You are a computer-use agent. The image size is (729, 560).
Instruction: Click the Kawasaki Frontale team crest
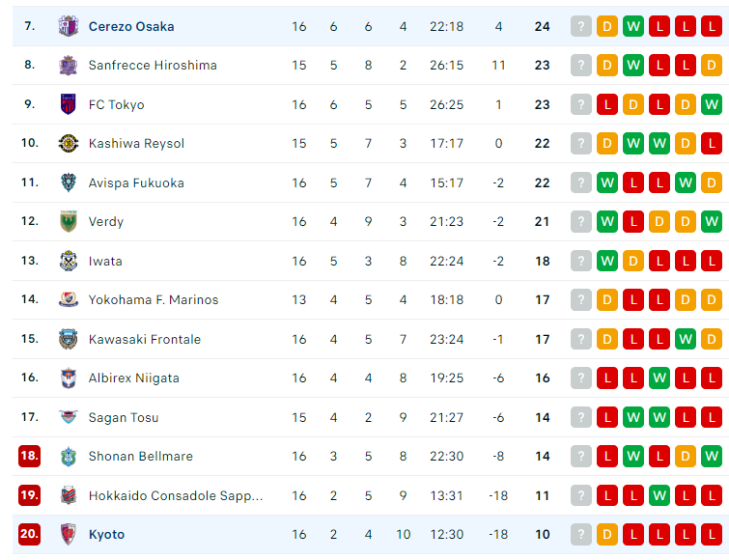click(x=69, y=339)
